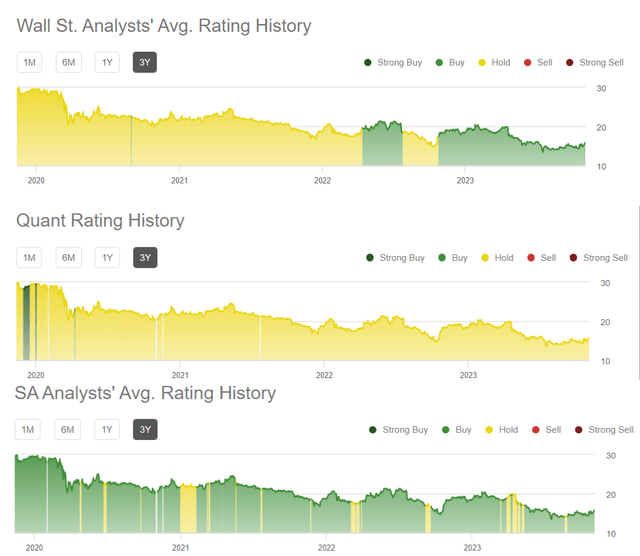Toggle Strong Buy legend dot in Wall St. chart
The image size is (640, 556).
(368, 63)
